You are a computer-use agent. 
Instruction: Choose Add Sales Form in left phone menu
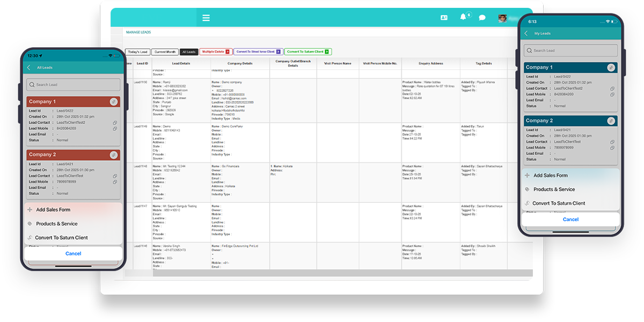coord(53,210)
